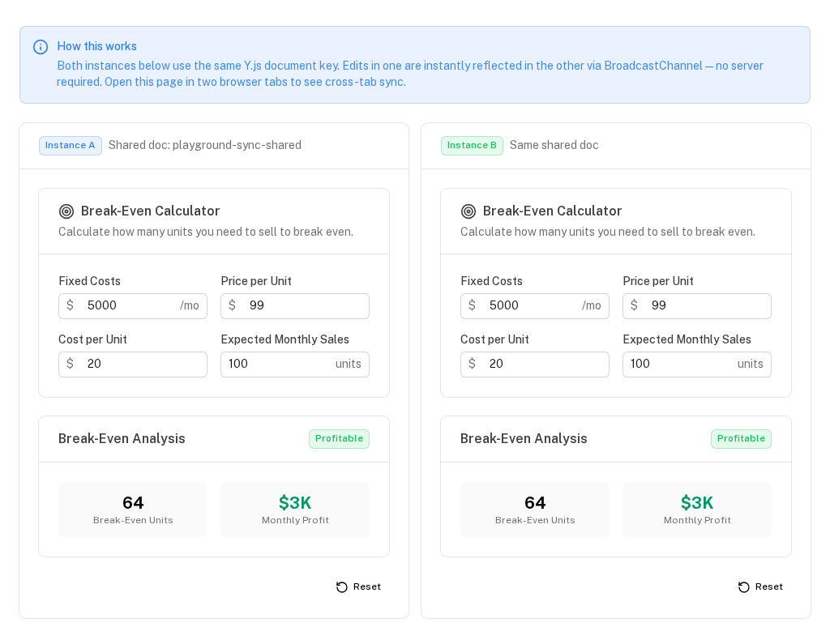The height and width of the screenshot is (644, 830).
Task: Edit Fixed Costs field in Instance A
Action: [133, 306]
